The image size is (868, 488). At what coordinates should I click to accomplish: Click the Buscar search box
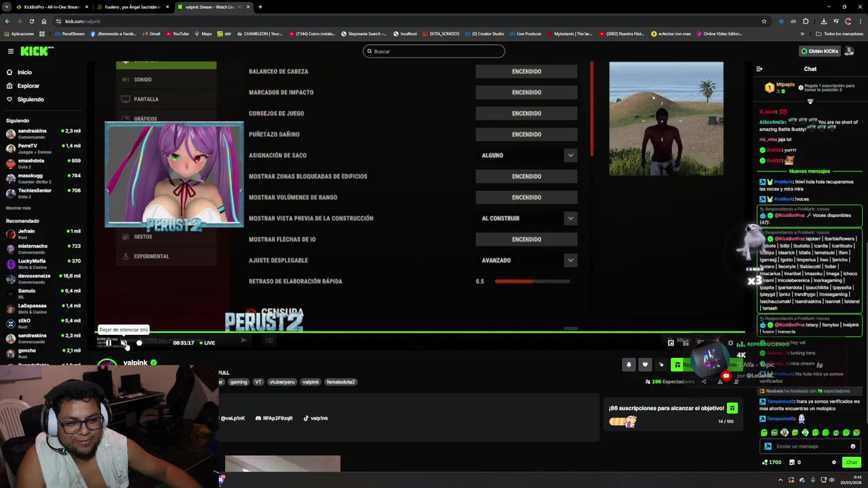[x=434, y=51]
